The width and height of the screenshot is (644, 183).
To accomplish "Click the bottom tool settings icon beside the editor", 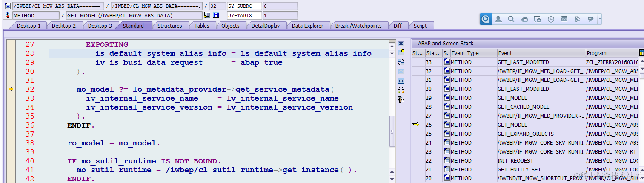I will point(401,99).
